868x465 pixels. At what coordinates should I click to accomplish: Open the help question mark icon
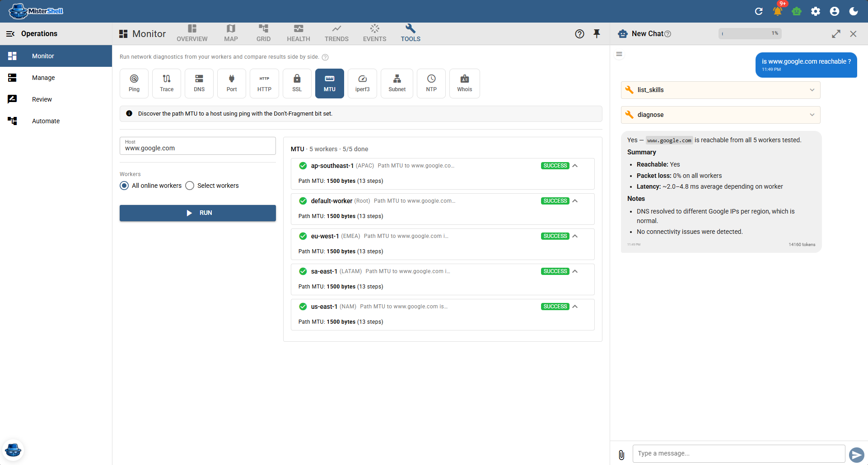(579, 34)
